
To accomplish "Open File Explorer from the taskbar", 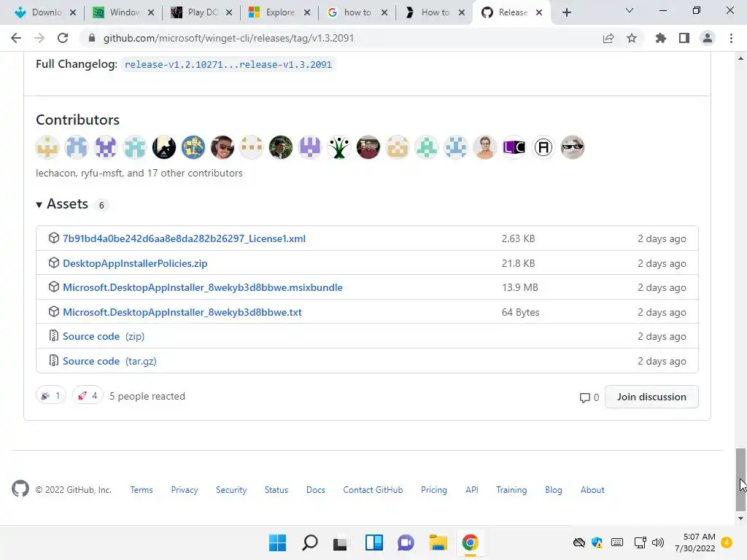I will click(x=438, y=542).
